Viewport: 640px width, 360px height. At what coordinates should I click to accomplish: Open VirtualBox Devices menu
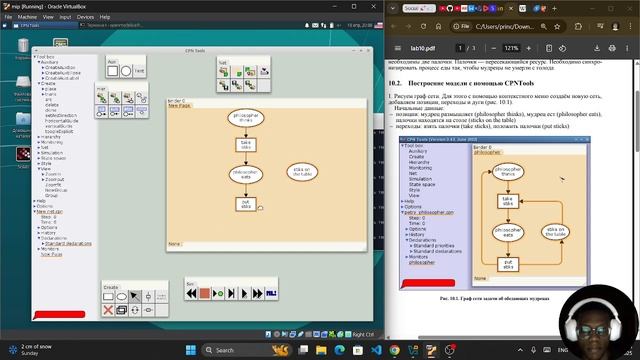pos(85,17)
